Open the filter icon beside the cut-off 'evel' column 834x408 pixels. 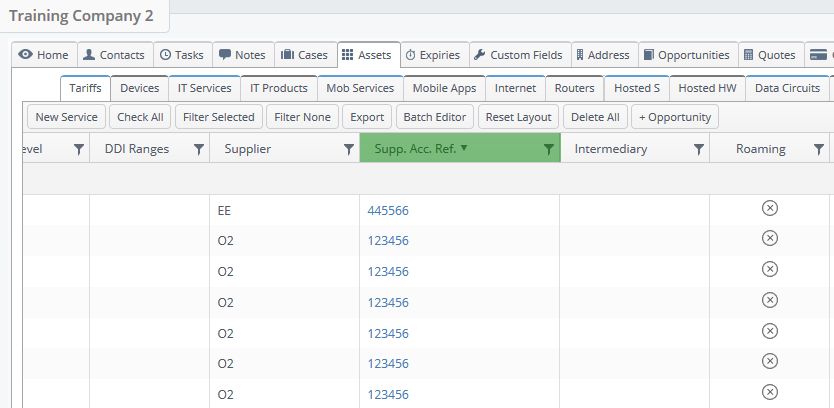click(x=79, y=149)
